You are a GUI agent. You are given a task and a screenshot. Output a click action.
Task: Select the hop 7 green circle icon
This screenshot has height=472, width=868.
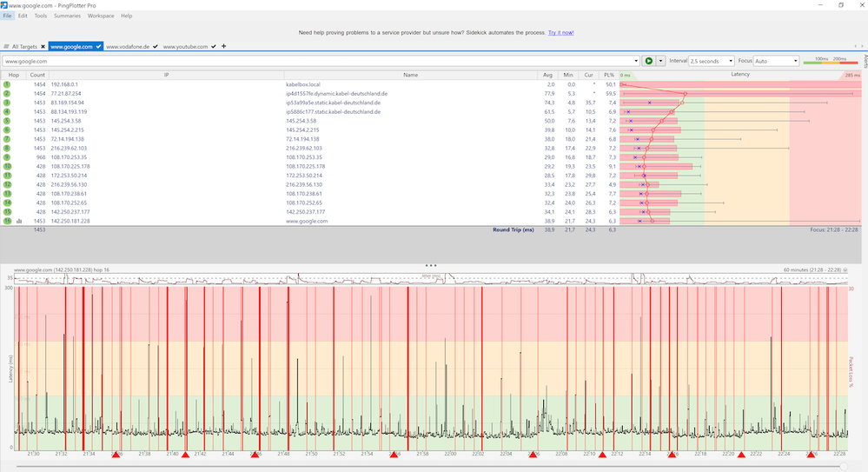pyautogui.click(x=7, y=139)
